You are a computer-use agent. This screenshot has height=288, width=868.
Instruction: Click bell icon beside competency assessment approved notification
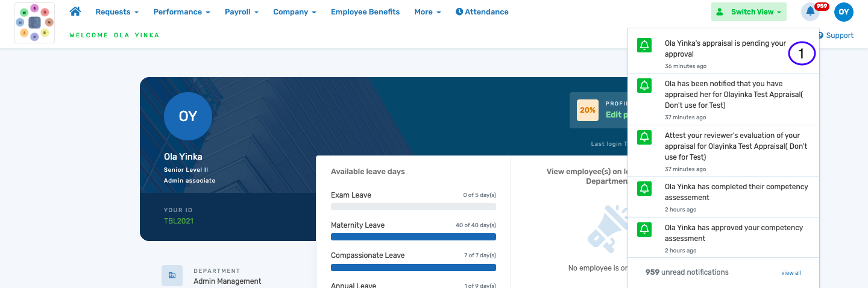click(644, 230)
